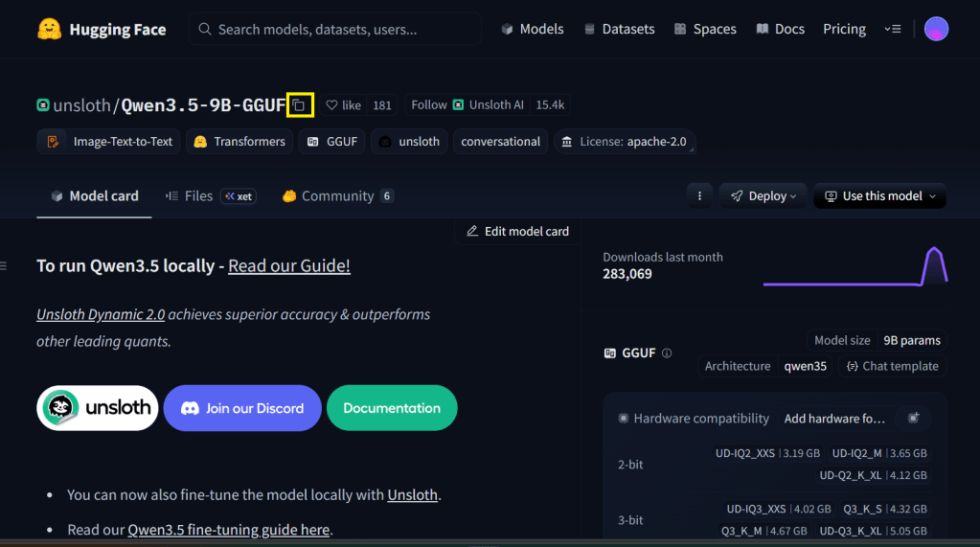View the 15.4k followers count
980x547 pixels.
pyautogui.click(x=550, y=105)
